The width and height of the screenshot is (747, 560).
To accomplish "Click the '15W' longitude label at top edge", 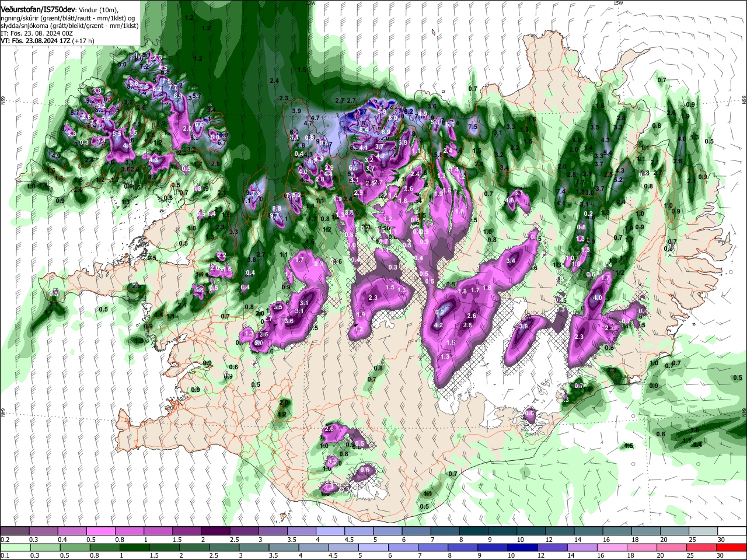I will coord(618,3).
